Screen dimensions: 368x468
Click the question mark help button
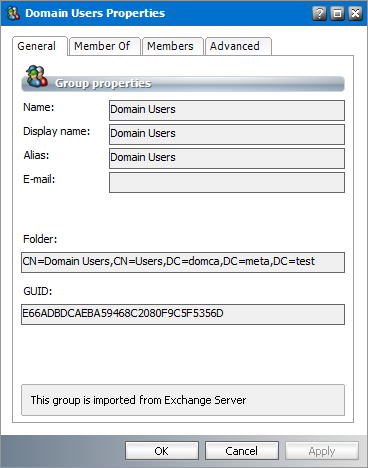(319, 13)
